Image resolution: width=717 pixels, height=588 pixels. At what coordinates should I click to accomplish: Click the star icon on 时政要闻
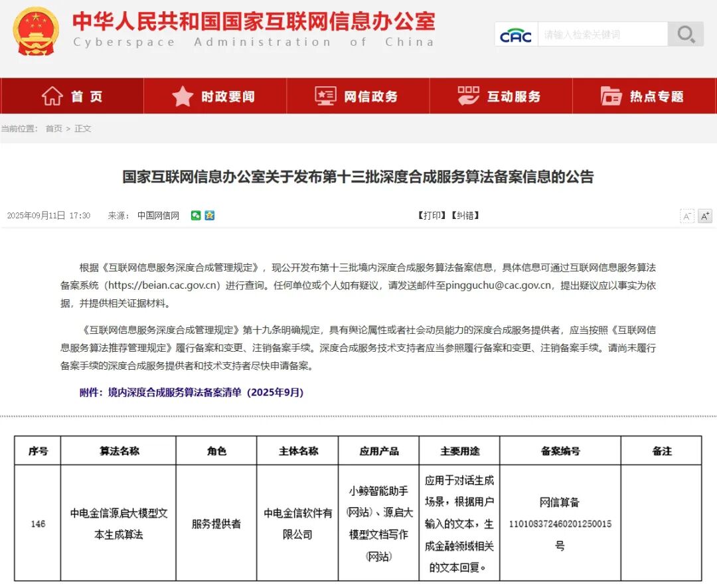point(181,96)
